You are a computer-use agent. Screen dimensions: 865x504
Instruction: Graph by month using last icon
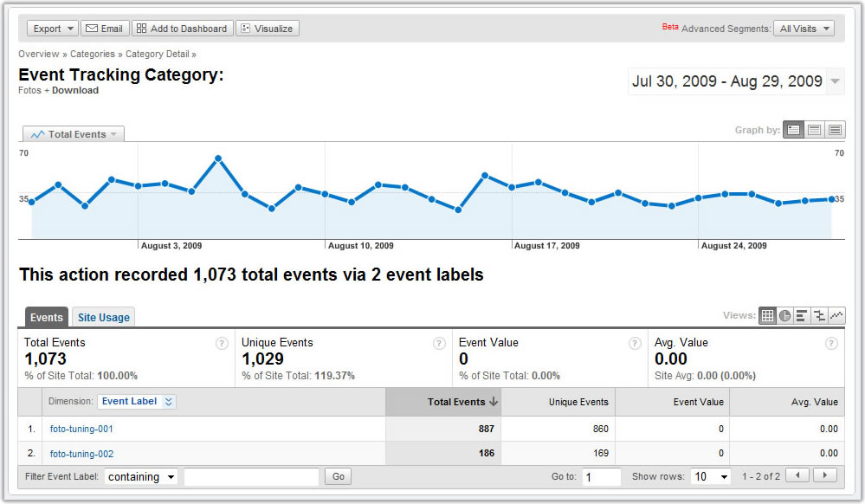point(835,130)
